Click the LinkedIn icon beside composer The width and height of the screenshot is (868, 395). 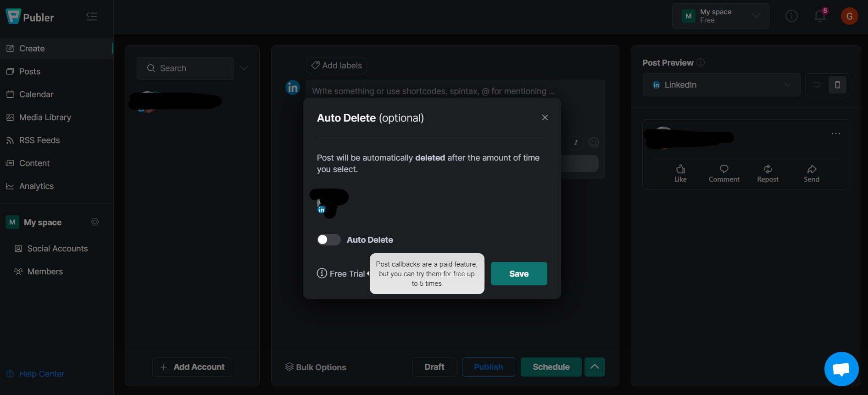pos(293,87)
